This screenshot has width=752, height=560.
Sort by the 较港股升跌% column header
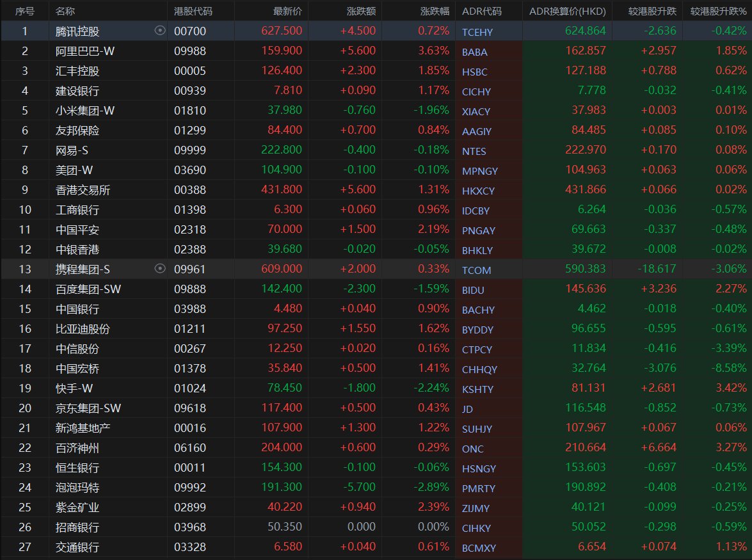coord(718,12)
